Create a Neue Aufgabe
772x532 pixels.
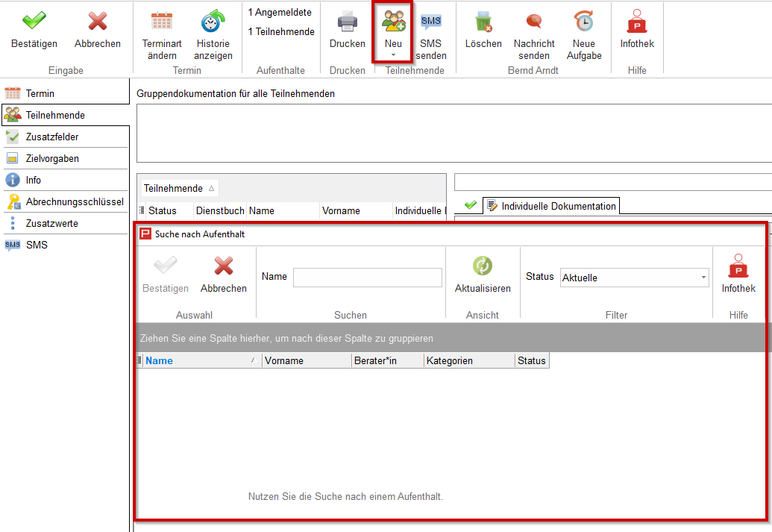pyautogui.click(x=583, y=22)
